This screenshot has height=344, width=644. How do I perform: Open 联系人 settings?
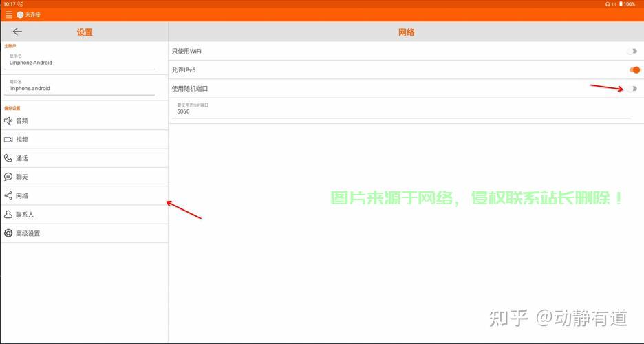tap(84, 214)
